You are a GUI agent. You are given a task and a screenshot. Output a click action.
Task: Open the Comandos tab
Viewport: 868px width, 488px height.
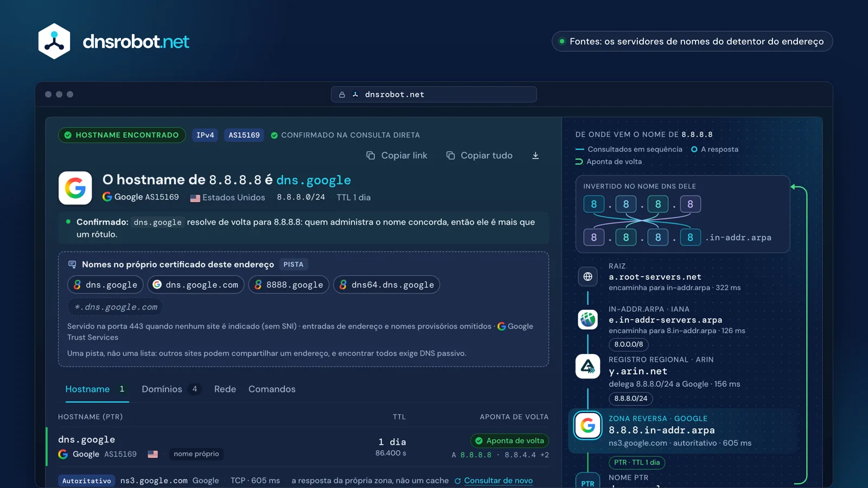point(272,389)
